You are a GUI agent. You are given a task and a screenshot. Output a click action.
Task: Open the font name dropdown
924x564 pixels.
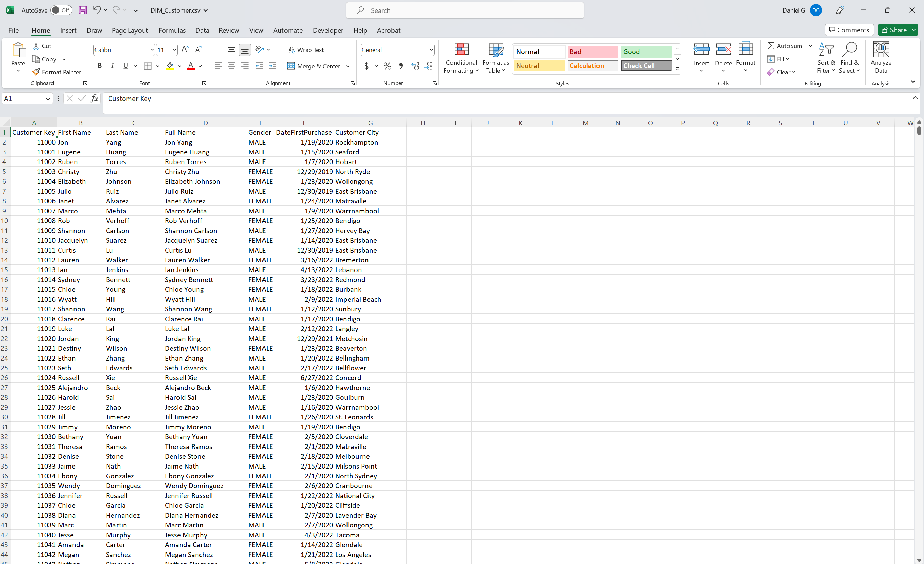click(152, 50)
